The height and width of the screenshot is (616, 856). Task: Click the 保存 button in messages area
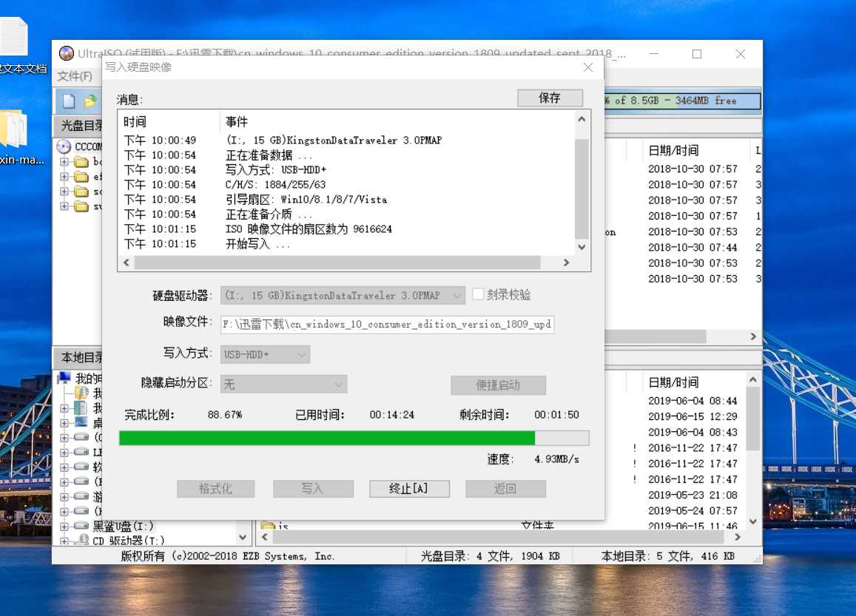tap(550, 98)
